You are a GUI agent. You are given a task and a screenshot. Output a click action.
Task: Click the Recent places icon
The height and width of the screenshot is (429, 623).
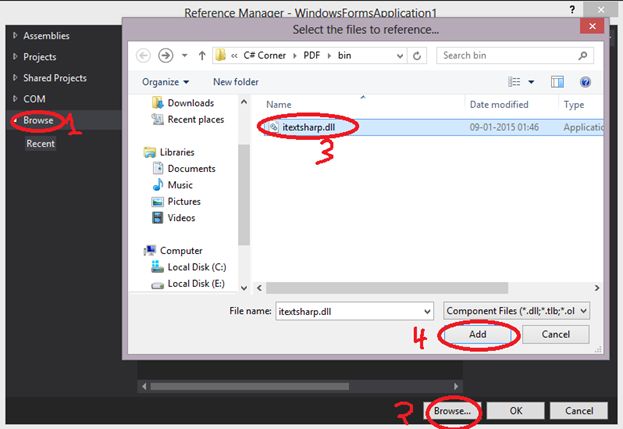coord(158,119)
